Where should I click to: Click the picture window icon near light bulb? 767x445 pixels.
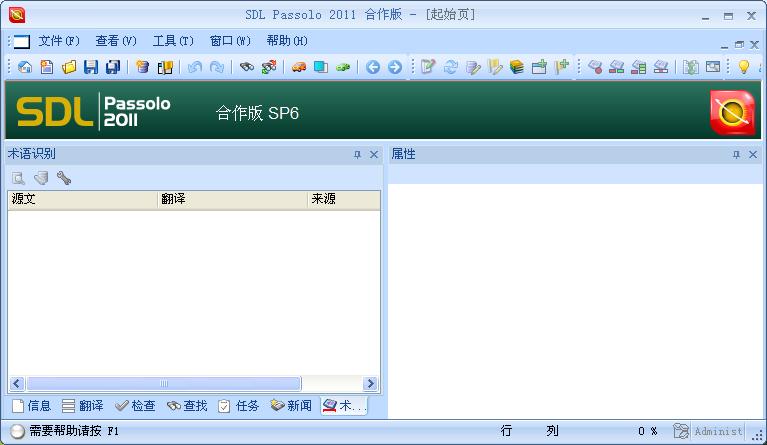[x=713, y=67]
